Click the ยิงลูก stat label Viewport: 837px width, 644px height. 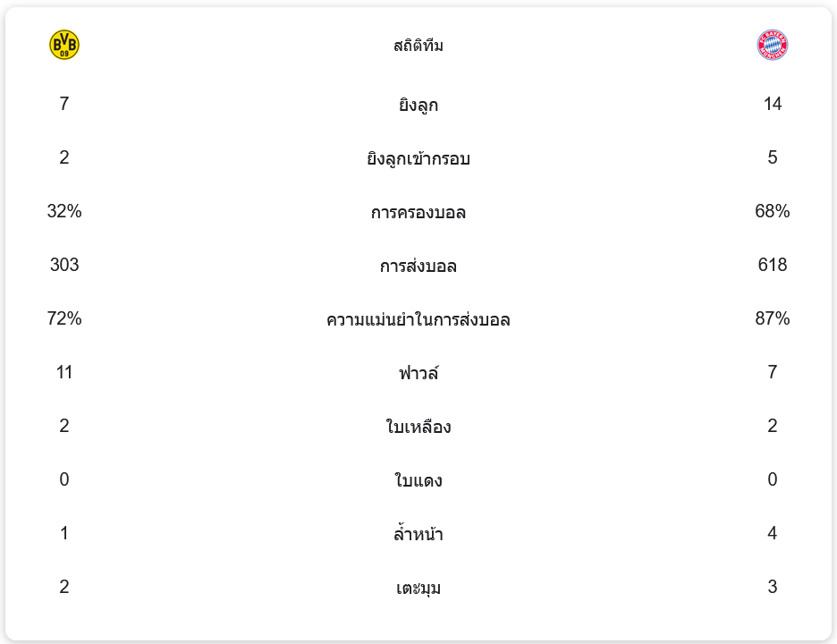point(418,105)
